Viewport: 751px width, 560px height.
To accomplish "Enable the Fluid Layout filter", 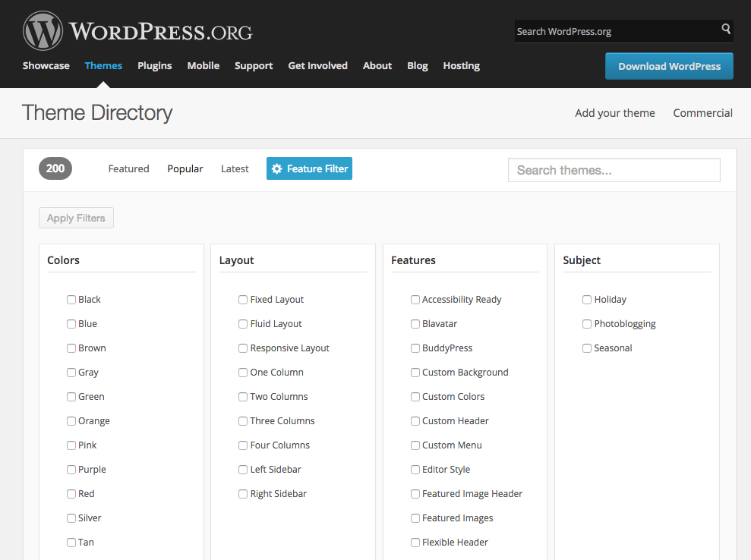I will point(243,324).
